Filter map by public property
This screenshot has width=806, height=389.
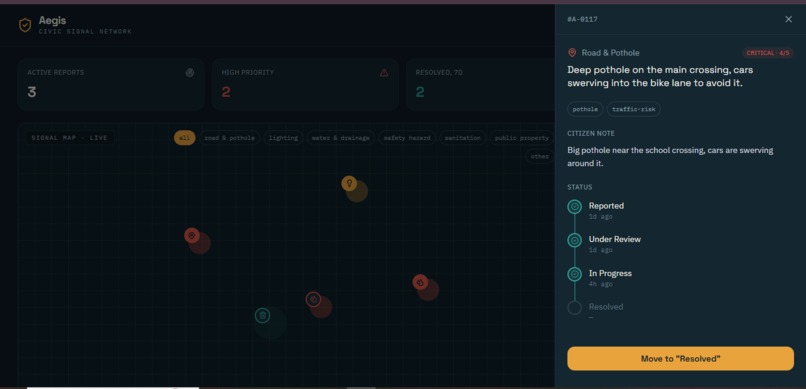[x=521, y=138]
